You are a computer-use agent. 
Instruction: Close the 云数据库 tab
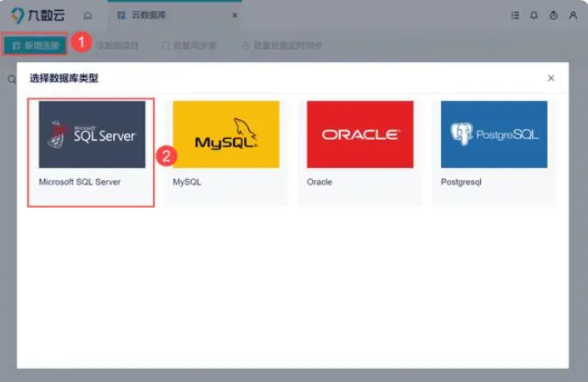[x=235, y=15]
